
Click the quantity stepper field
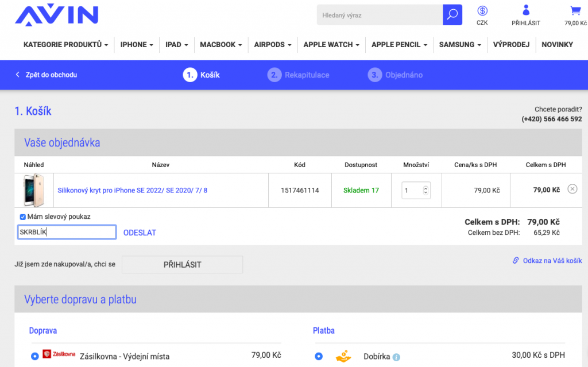(x=416, y=190)
